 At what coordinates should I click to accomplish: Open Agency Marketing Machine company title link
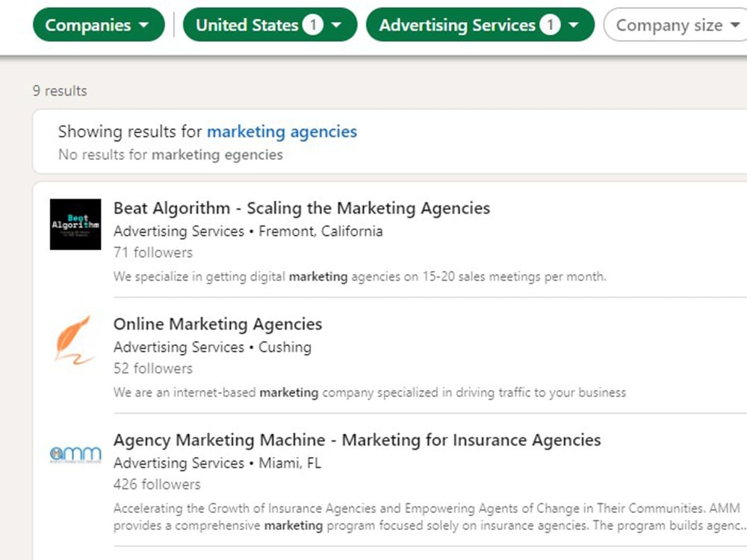tap(357, 440)
